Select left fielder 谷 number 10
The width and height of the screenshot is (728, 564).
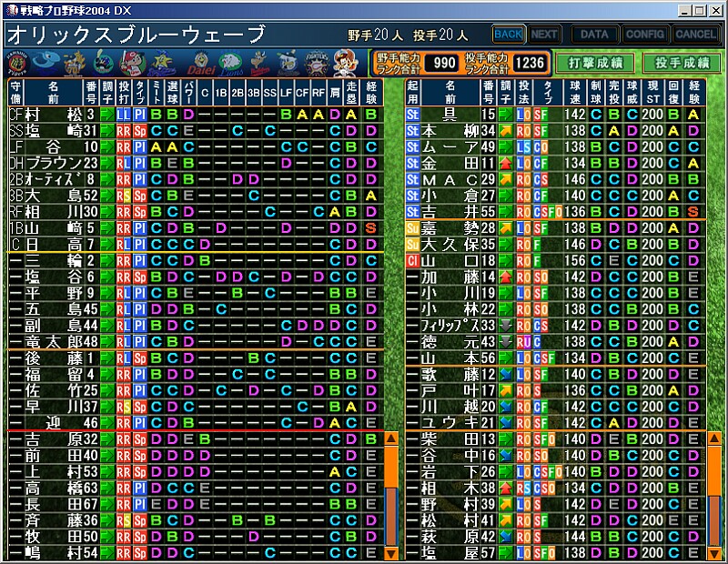click(x=195, y=147)
